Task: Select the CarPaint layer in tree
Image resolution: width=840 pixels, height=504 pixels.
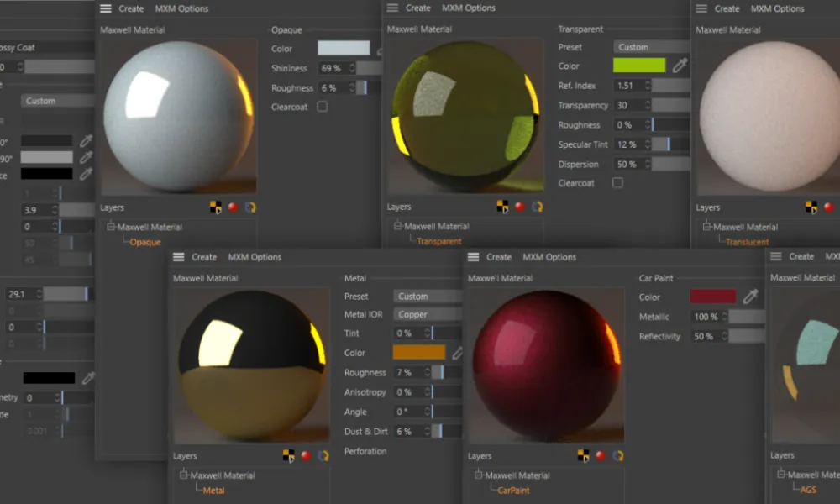Action: click(513, 491)
